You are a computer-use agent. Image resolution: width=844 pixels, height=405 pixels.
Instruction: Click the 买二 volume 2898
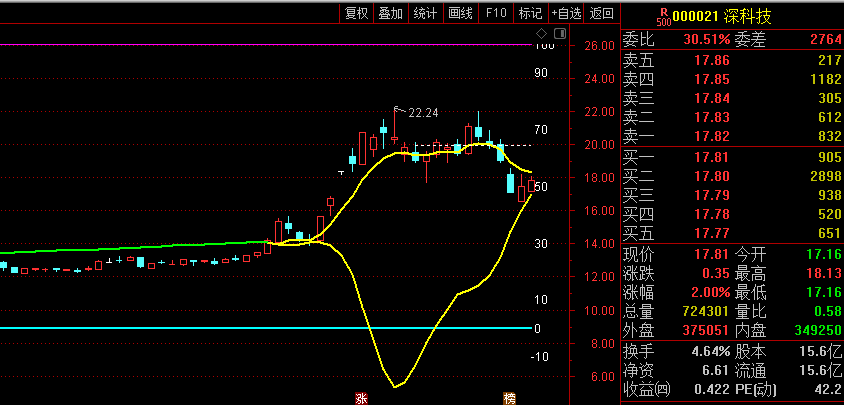(825, 176)
